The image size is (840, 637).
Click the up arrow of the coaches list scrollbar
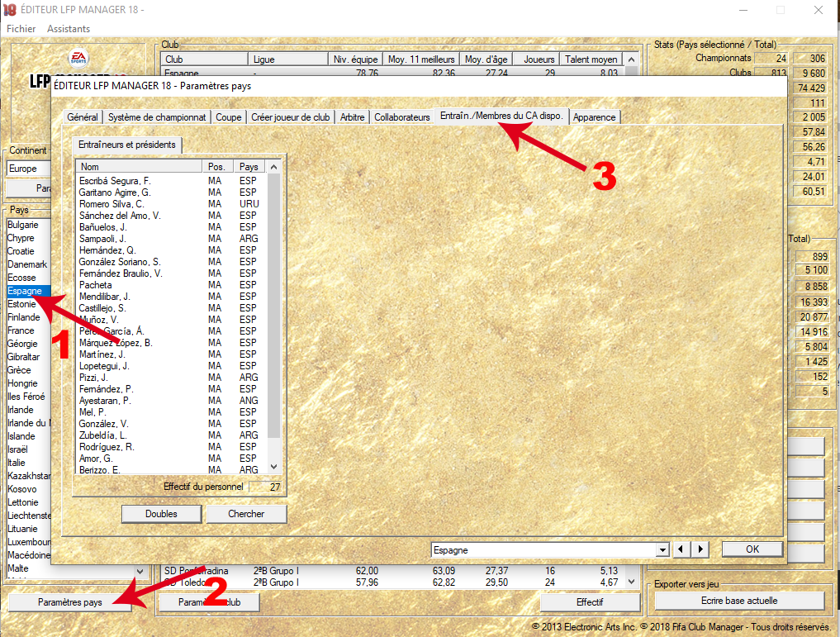click(273, 167)
